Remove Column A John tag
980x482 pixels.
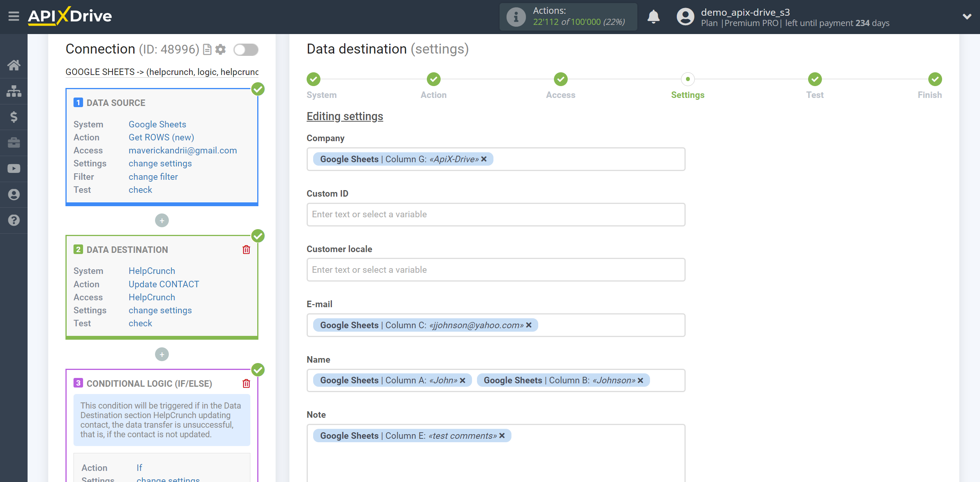tap(462, 380)
